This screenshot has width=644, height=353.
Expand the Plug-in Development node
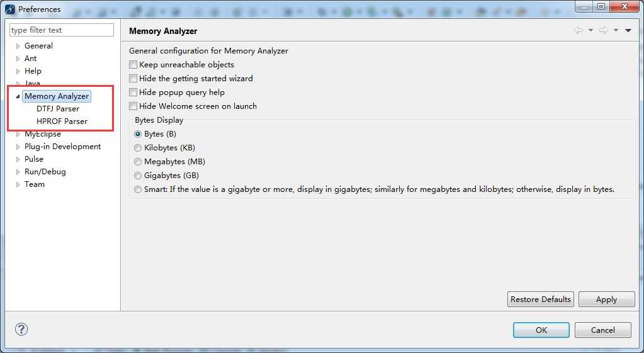[18, 147]
